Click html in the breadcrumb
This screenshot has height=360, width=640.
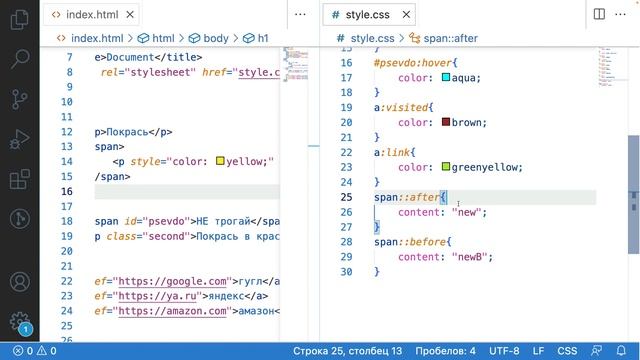click(x=163, y=38)
